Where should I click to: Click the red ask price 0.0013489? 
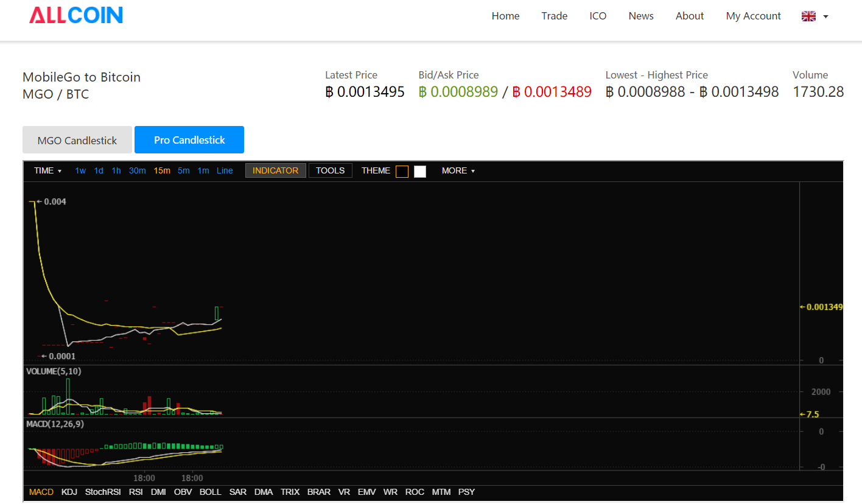point(552,92)
